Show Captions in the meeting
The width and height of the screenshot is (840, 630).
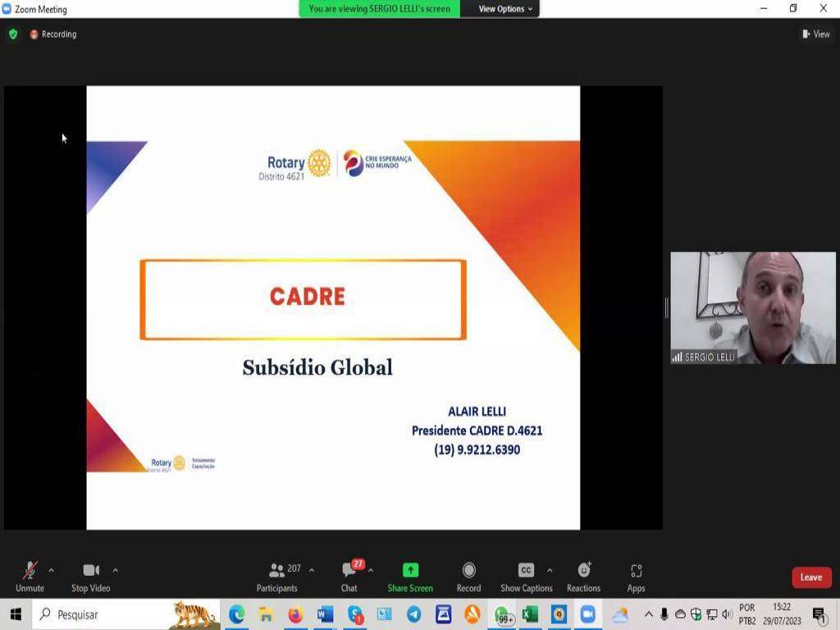click(x=526, y=576)
